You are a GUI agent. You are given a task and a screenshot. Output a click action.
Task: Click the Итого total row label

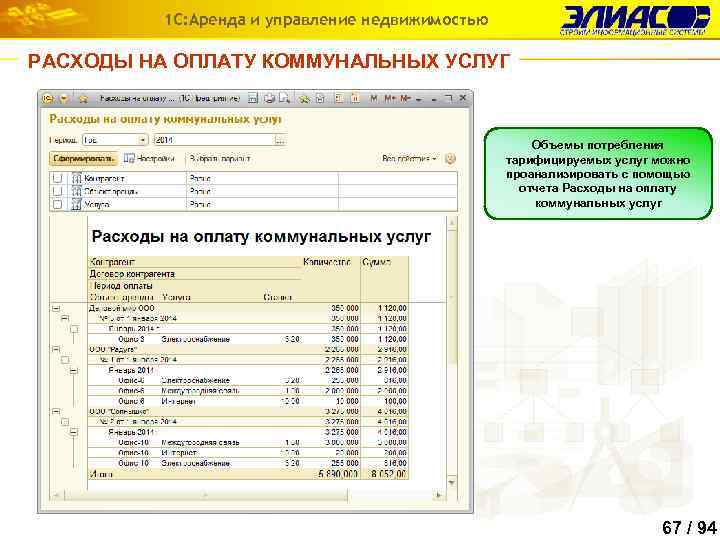(x=101, y=474)
